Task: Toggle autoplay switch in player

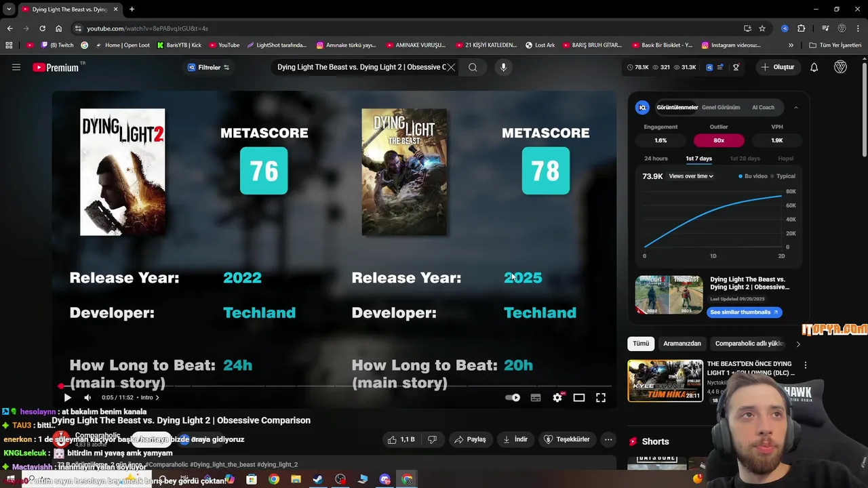Action: tap(513, 398)
